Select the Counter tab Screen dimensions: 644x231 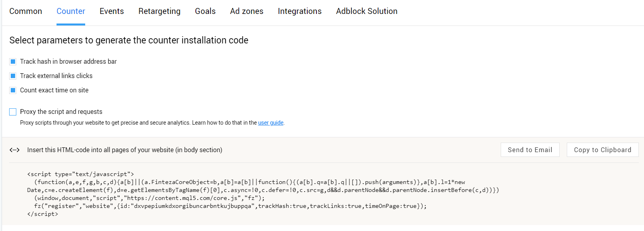click(71, 11)
